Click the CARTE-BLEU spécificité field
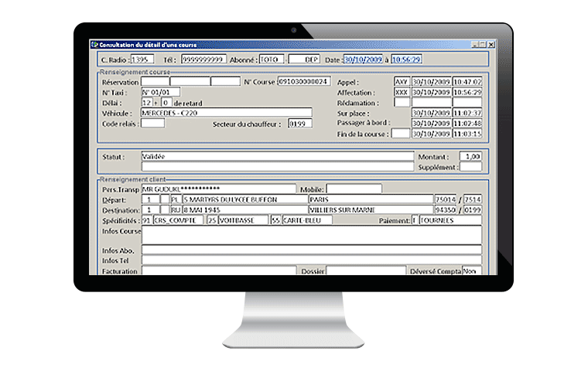The image size is (588, 371). (306, 220)
